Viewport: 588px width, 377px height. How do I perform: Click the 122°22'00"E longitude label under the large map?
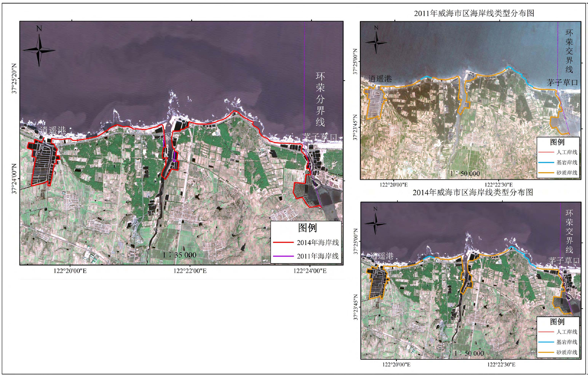(190, 271)
